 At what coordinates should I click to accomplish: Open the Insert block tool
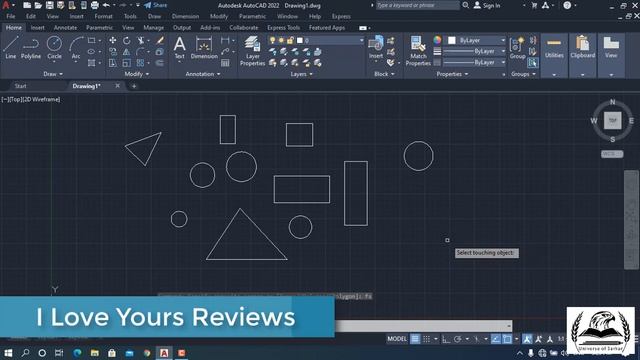376,48
